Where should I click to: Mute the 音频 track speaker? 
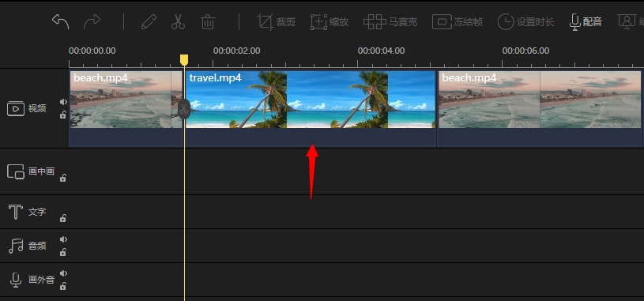[63, 239]
